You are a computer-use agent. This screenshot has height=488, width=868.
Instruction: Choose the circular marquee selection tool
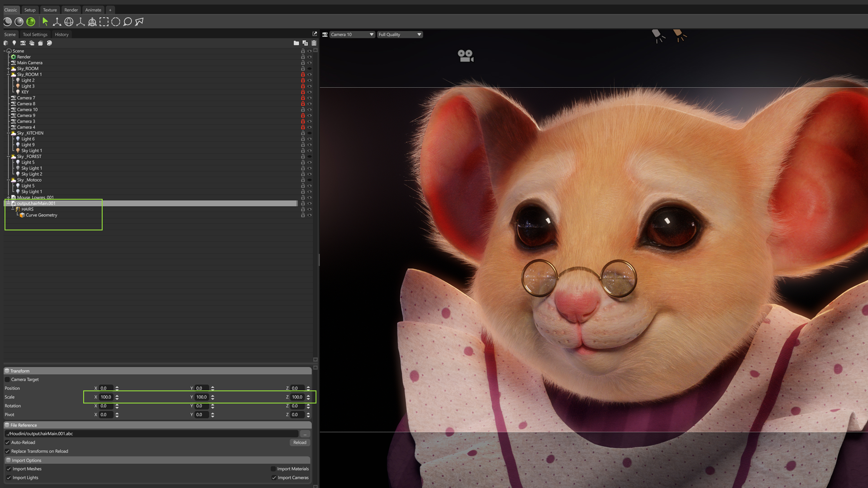[116, 22]
